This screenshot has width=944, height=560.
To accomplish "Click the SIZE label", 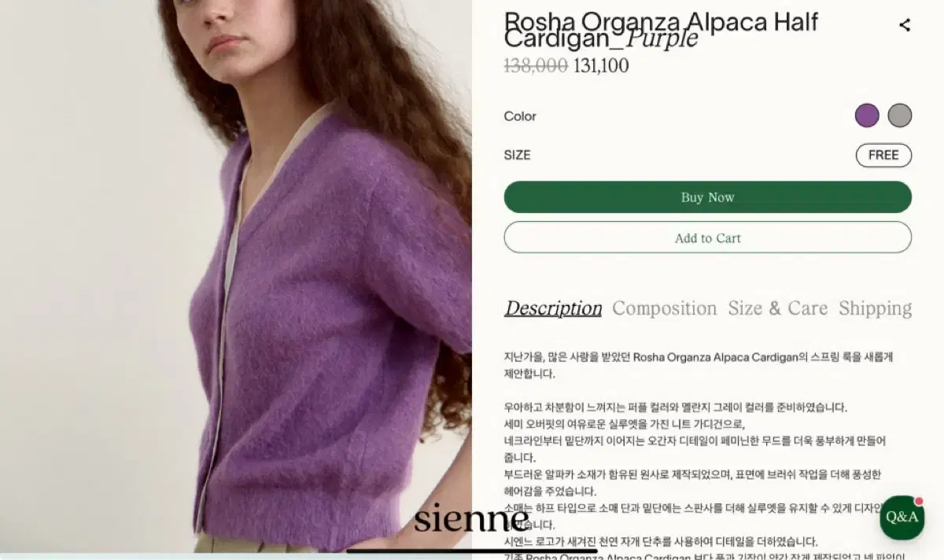I will [517, 155].
